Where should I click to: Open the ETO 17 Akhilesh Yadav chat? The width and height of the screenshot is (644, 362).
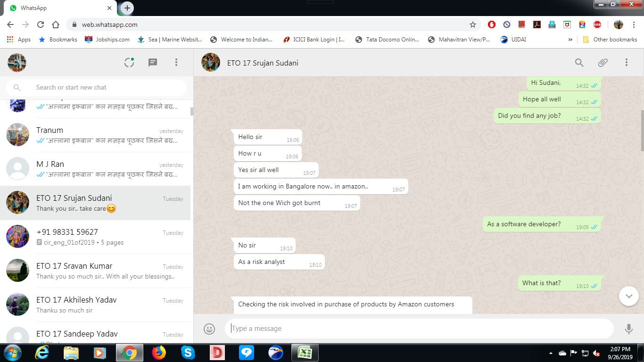pos(95,304)
